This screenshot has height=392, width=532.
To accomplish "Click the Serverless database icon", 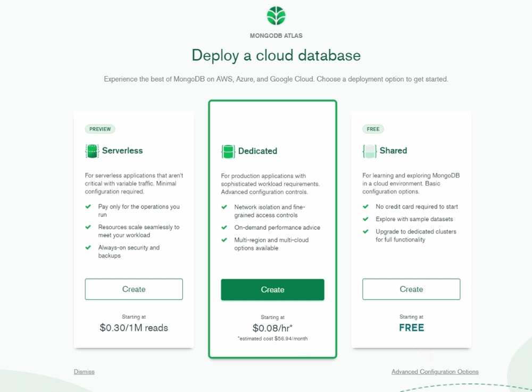I will (92, 151).
